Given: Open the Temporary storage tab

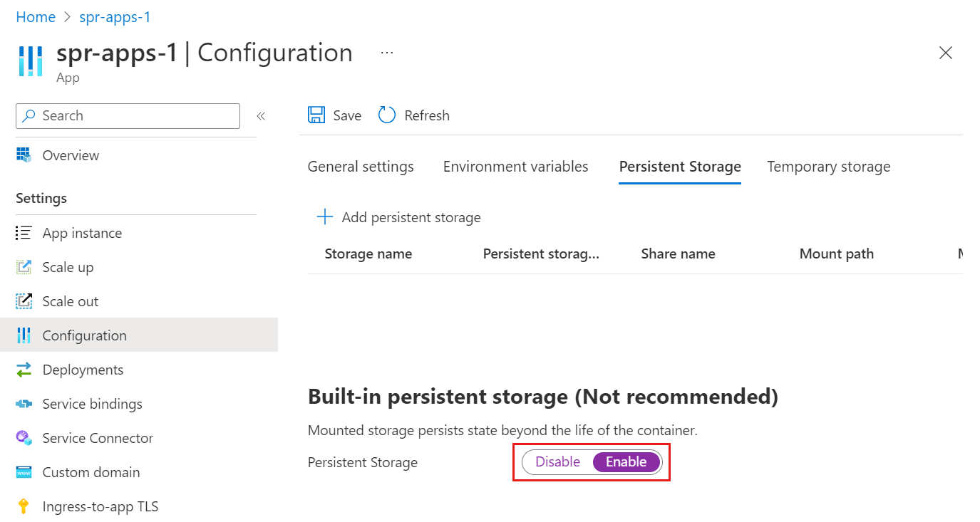Looking at the screenshot, I should pyautogui.click(x=828, y=166).
